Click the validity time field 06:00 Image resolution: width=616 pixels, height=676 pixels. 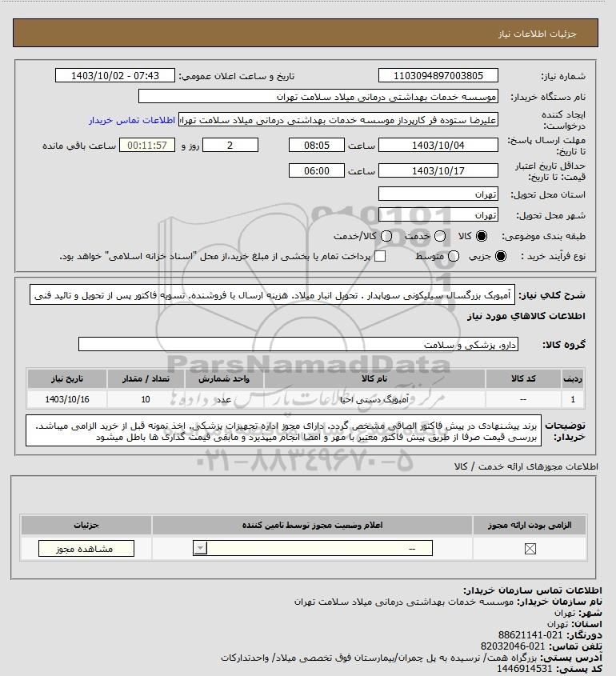coord(317,170)
